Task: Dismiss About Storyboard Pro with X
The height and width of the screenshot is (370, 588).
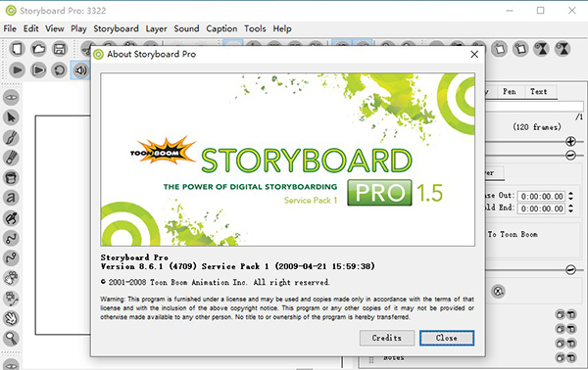Action: 474,55
